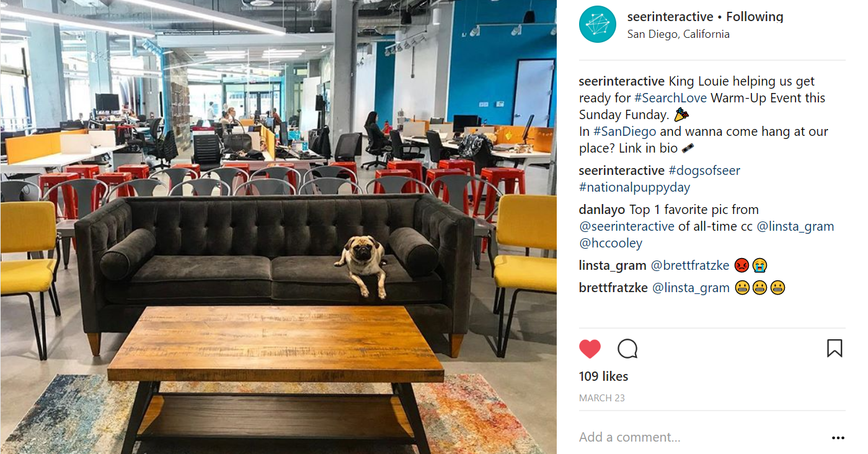Toggle the Following button in header

(755, 17)
